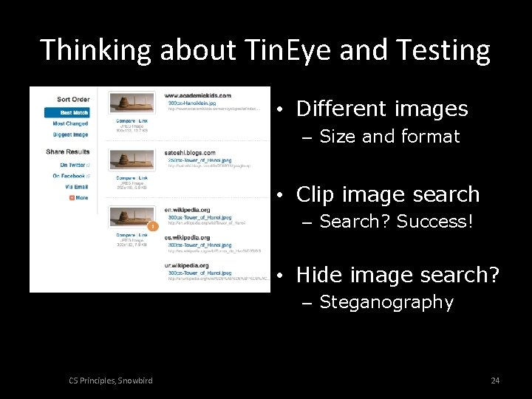Click Compare under the en.wikipedia.org thumbnail
Screen dimensions: 532x399
tap(126, 235)
